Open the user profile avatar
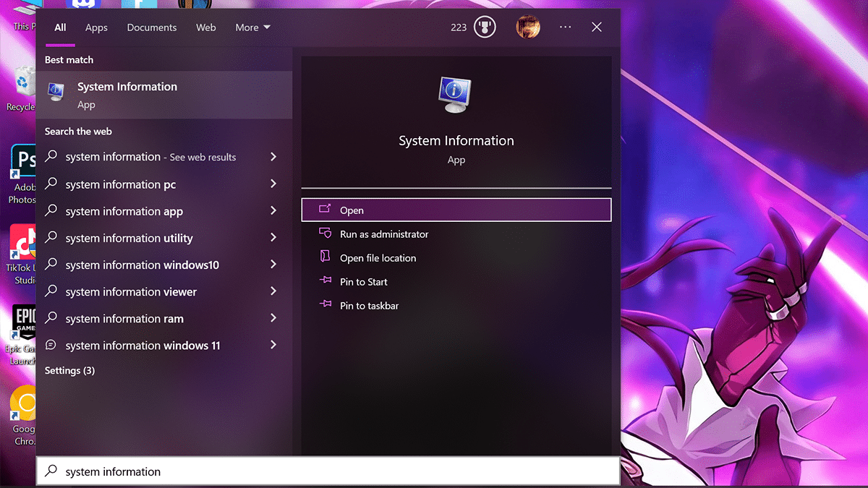The image size is (868, 488). 528,27
